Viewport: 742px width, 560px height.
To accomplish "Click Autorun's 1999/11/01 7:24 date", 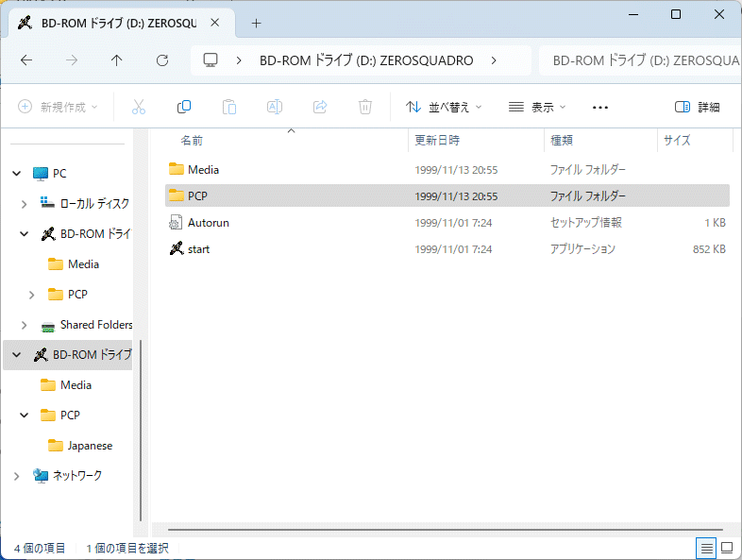I will 453,223.
